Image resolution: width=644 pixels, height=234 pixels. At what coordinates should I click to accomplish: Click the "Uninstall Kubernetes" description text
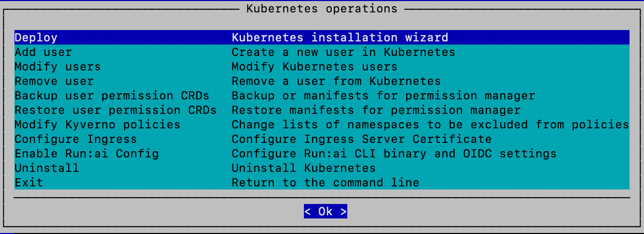coord(303,168)
